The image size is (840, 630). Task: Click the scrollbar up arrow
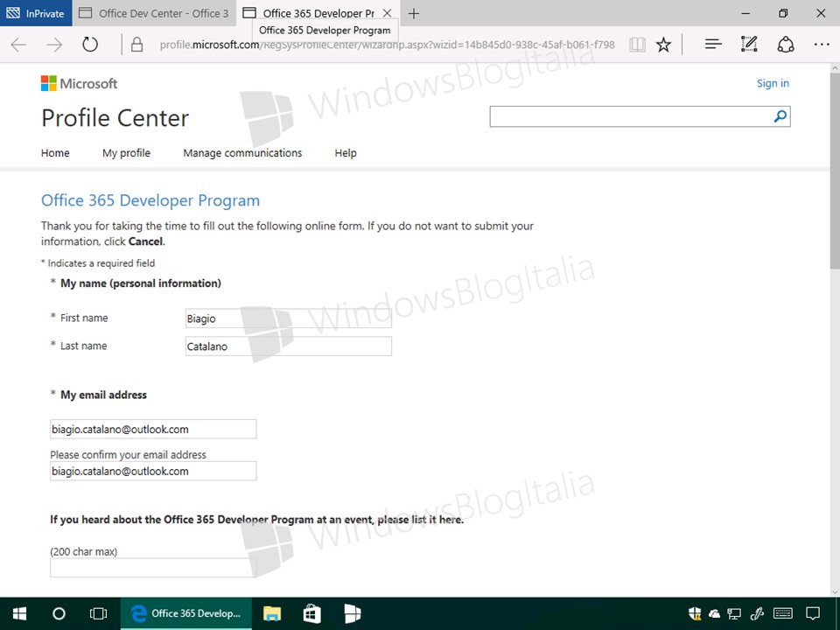coord(835,68)
